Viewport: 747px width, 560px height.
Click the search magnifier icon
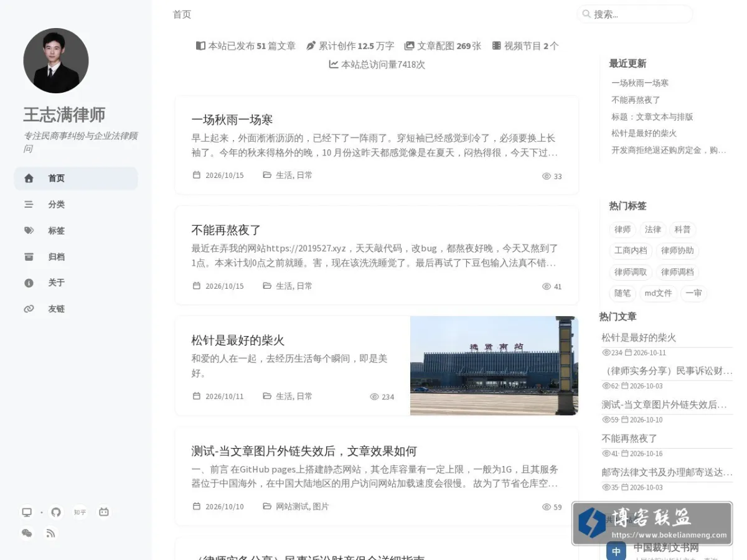point(586,14)
